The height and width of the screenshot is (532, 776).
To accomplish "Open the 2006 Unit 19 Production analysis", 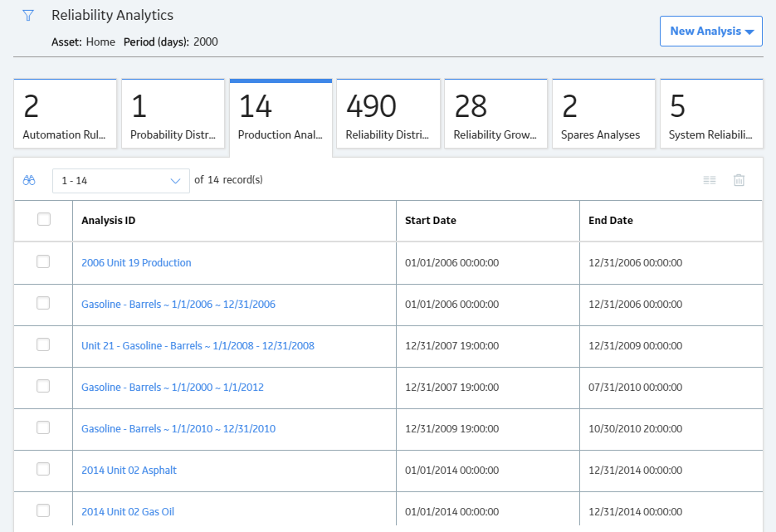I will [x=136, y=263].
